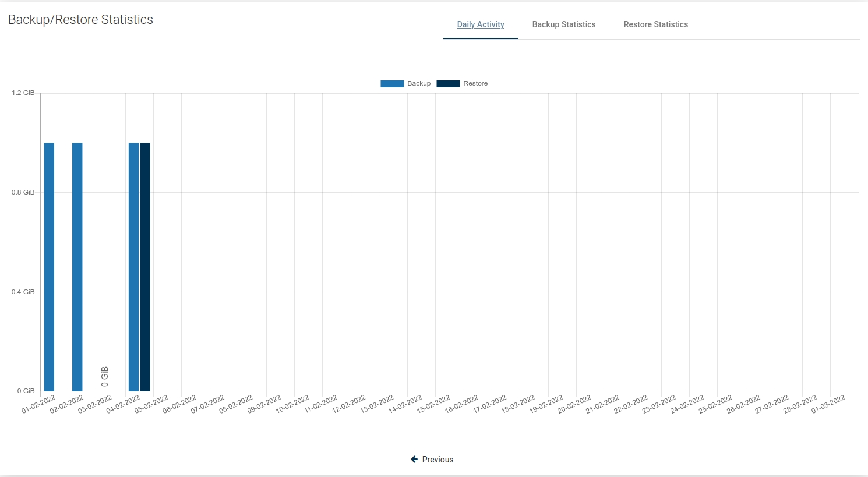Viewport: 868px width, 477px height.
Task: Select the light blue Backup bar for 04-02-2022
Action: pos(133,267)
